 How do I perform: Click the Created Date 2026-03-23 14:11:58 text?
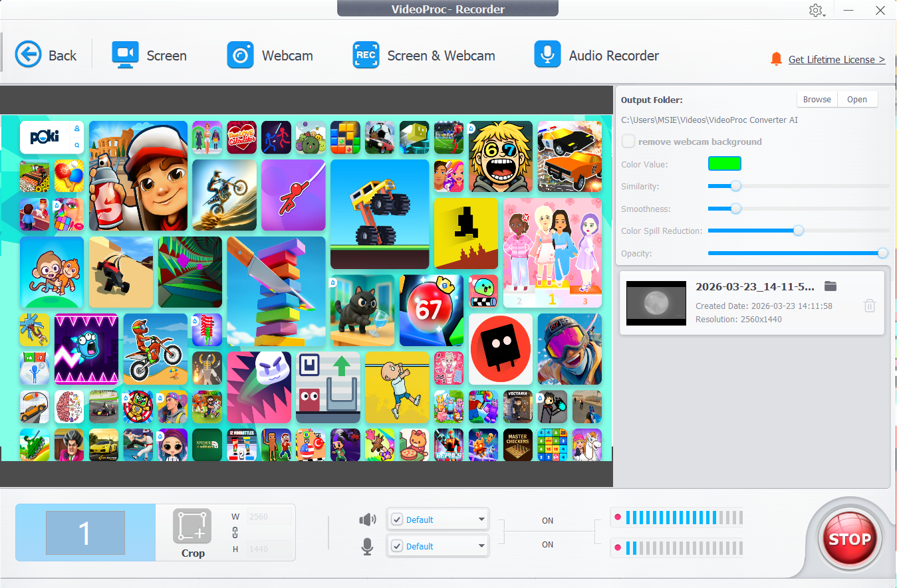tap(764, 306)
